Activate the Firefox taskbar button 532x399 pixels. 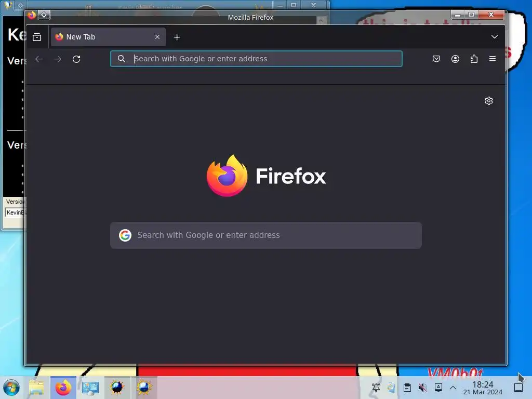(63, 388)
